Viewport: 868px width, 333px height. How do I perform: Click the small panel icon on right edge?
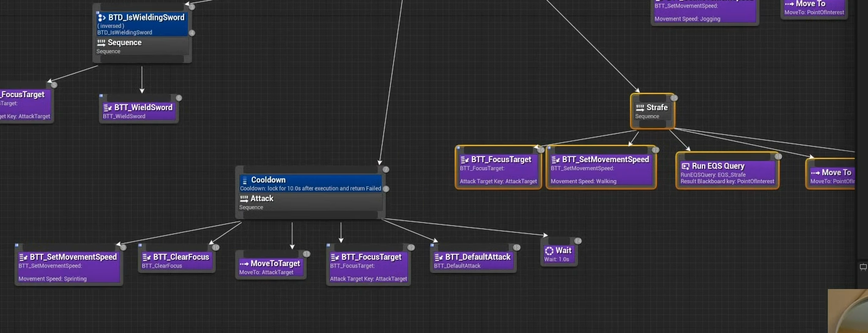click(x=863, y=267)
